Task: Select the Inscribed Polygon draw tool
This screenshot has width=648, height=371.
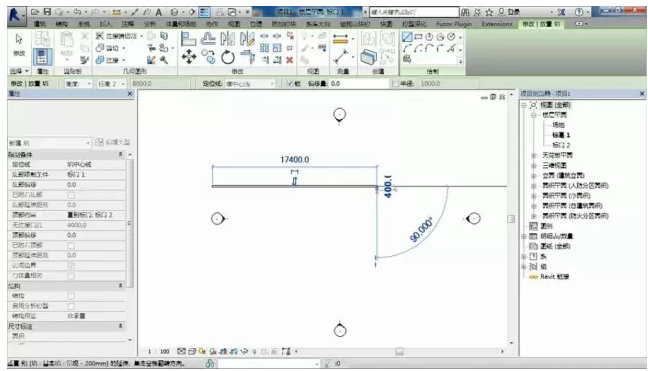Action: pos(429,37)
